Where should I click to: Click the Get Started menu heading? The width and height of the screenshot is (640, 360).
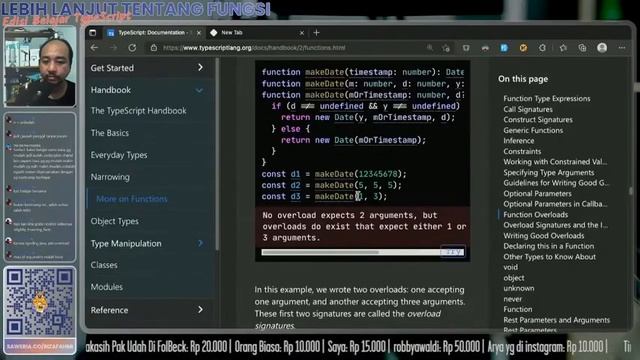click(112, 68)
